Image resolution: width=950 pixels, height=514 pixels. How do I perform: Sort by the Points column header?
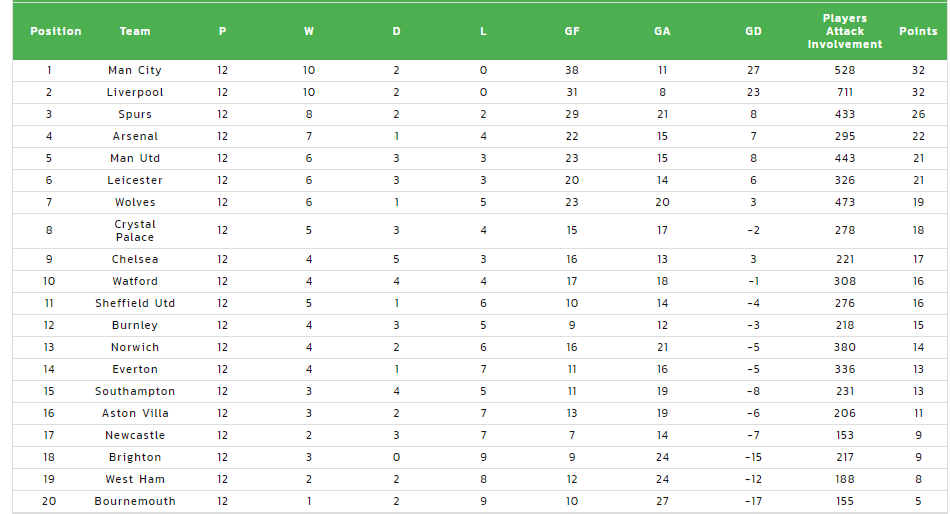tap(918, 31)
